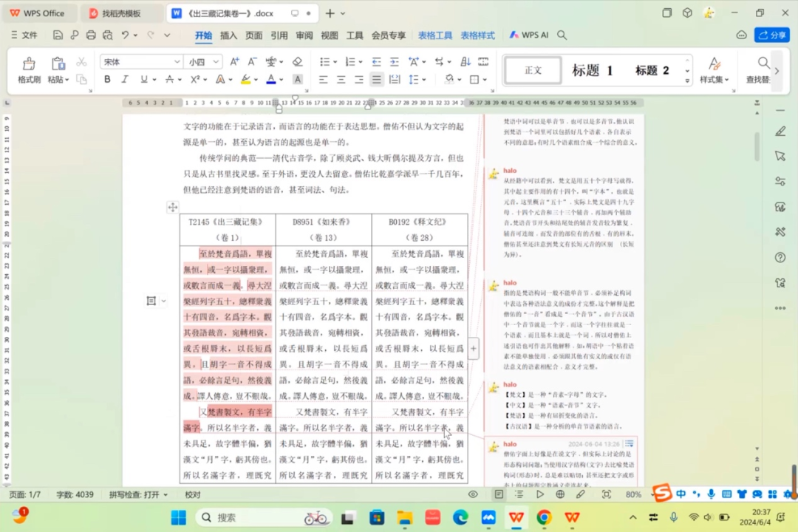Apply the Heading 2 (标题 2) style
798x532 pixels.
[x=652, y=69]
